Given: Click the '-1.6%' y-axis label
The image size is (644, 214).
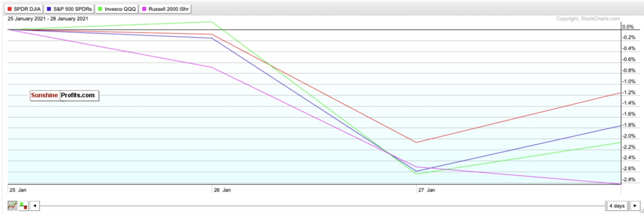Looking at the screenshot, I should (x=629, y=114).
